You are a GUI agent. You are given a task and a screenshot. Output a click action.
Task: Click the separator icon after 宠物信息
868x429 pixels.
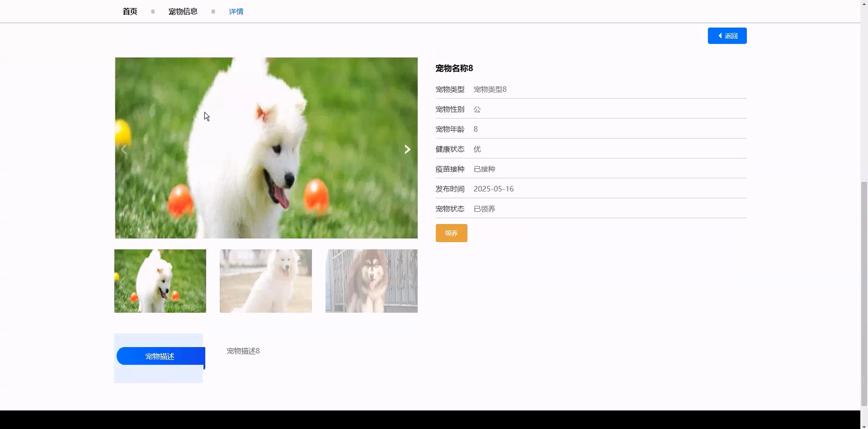(213, 12)
